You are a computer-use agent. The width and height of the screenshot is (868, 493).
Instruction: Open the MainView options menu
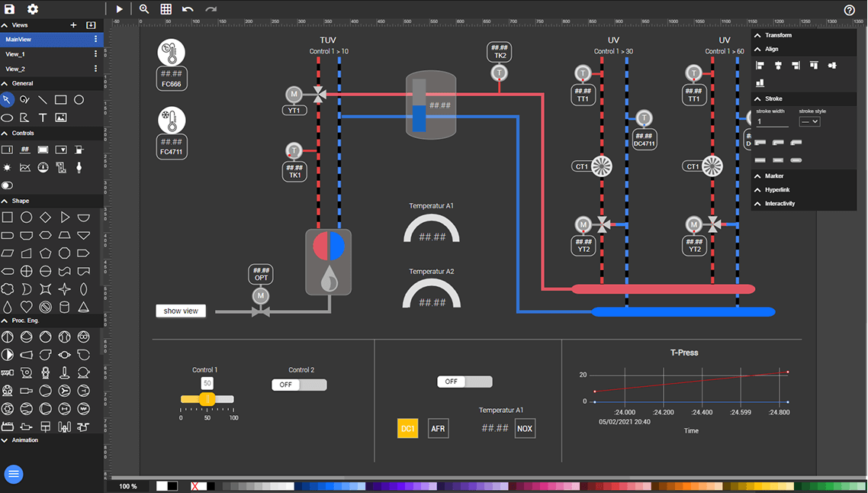pyautogui.click(x=95, y=39)
